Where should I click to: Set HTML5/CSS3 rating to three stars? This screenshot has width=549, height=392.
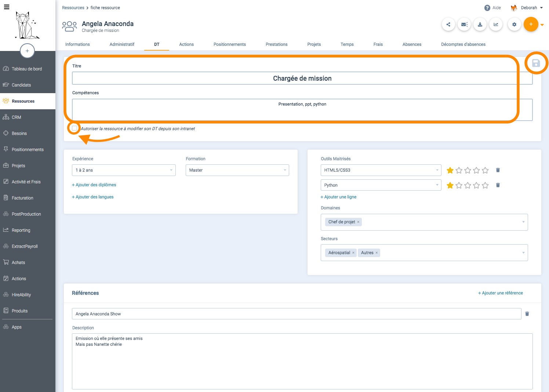(x=468, y=170)
